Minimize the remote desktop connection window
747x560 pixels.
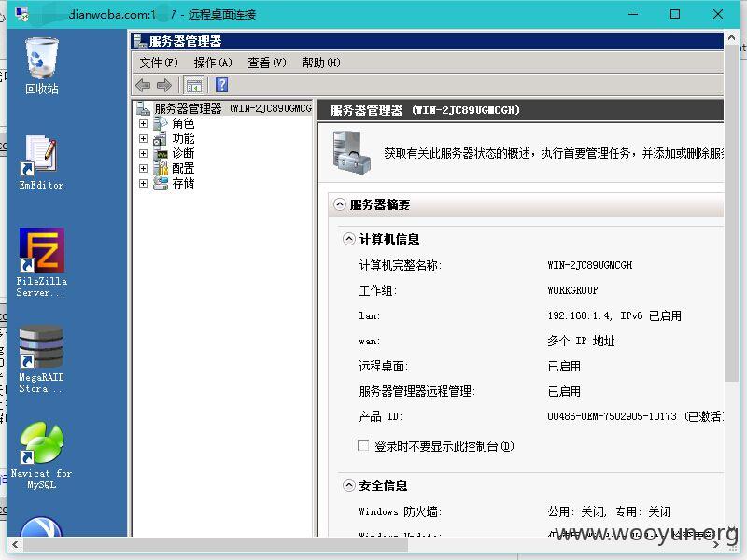point(633,14)
